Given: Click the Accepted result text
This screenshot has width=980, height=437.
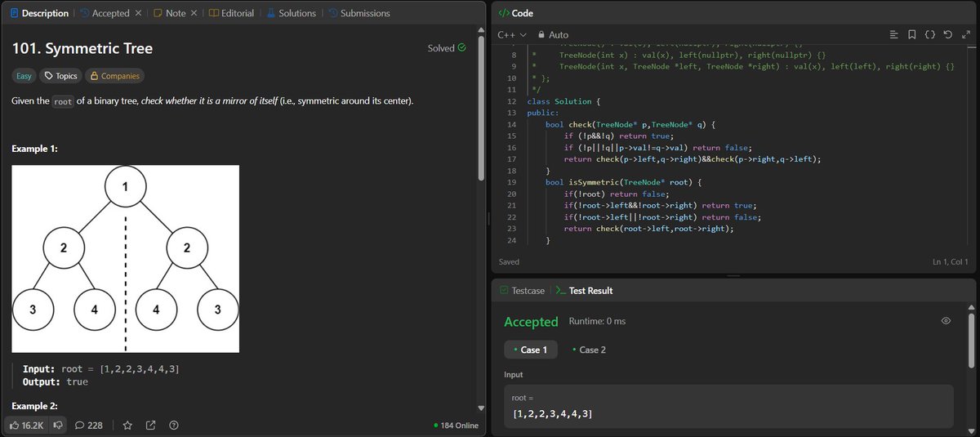Looking at the screenshot, I should point(531,322).
